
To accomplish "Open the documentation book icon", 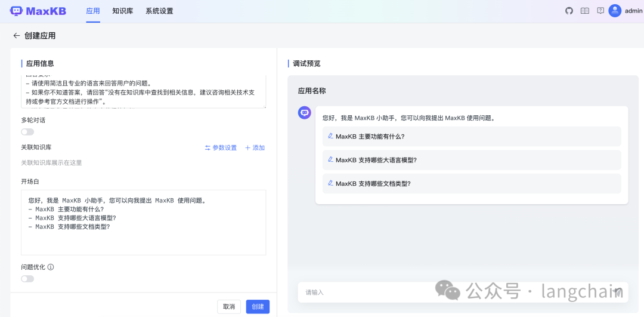I will (585, 11).
